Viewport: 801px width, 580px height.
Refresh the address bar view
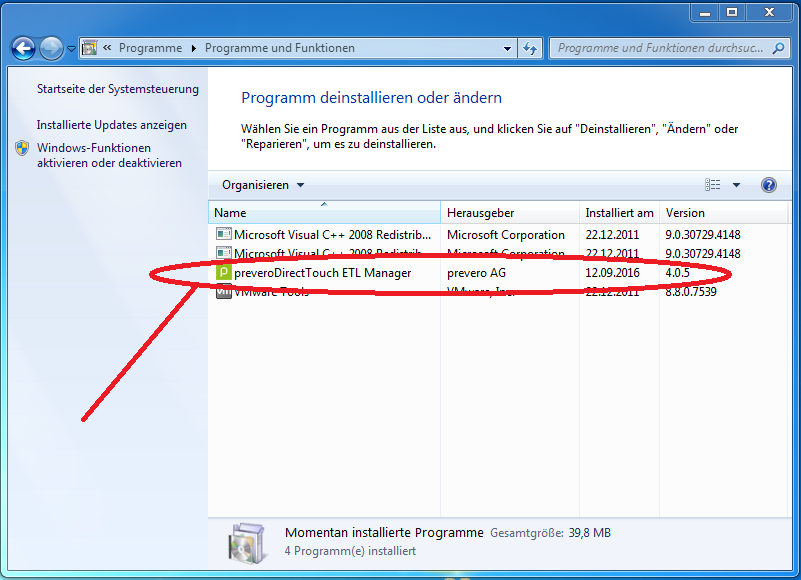click(530, 49)
